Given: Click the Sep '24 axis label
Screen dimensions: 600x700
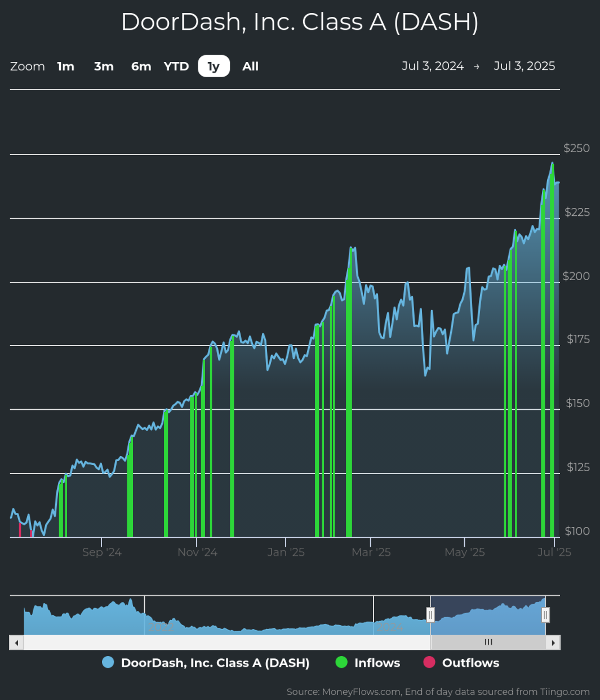Looking at the screenshot, I should (x=101, y=552).
